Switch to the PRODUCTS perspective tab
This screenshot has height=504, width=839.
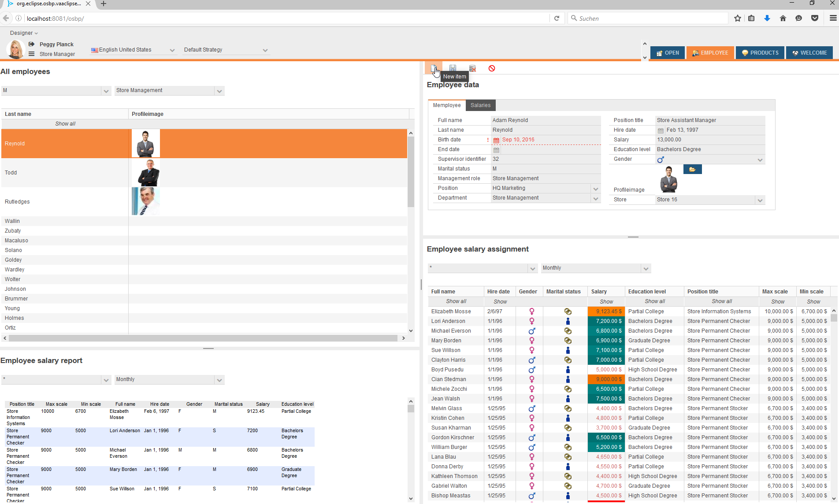760,53
